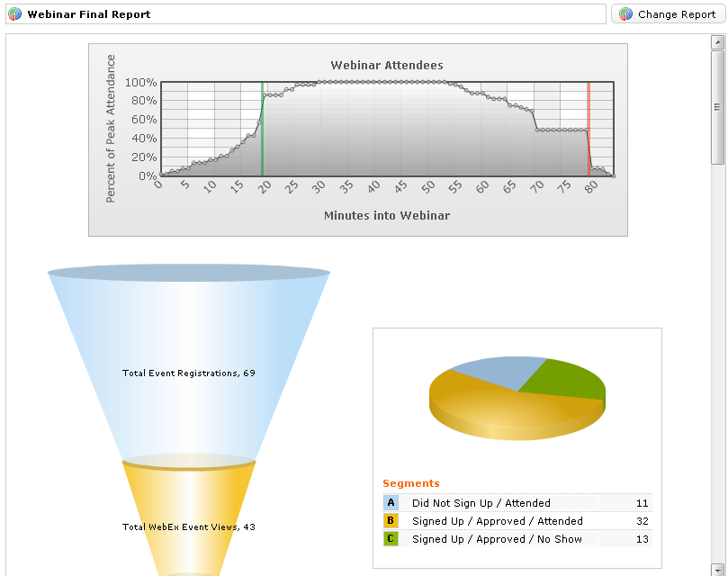
Task: Click segment B orange legend badge
Action: click(x=391, y=521)
